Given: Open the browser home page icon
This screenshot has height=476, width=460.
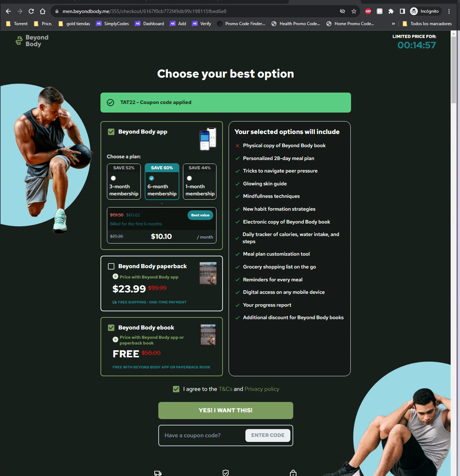Looking at the screenshot, I should point(43,11).
